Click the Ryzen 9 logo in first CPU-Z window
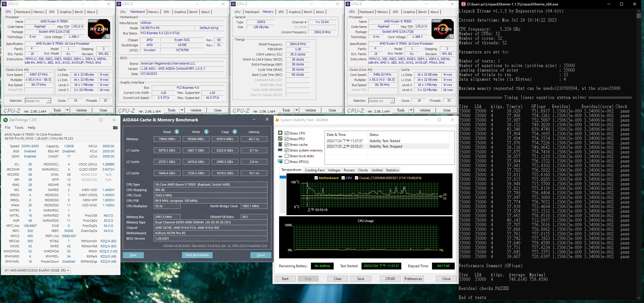The image size is (644, 303). 99,29
